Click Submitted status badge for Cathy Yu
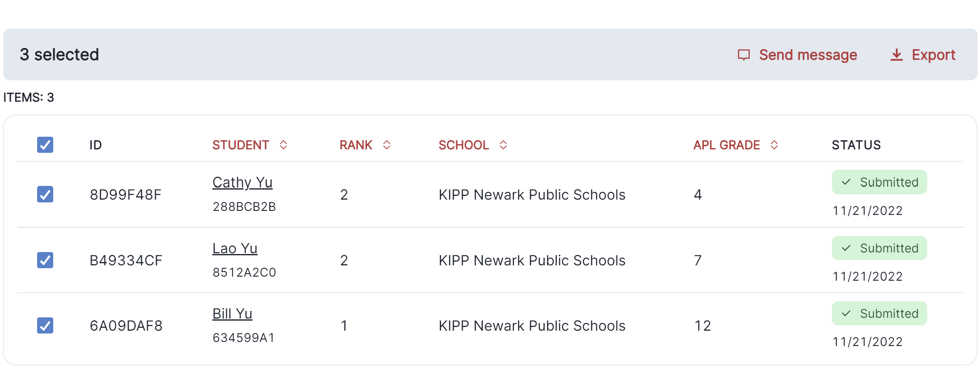This screenshot has width=980, height=371. [x=879, y=182]
